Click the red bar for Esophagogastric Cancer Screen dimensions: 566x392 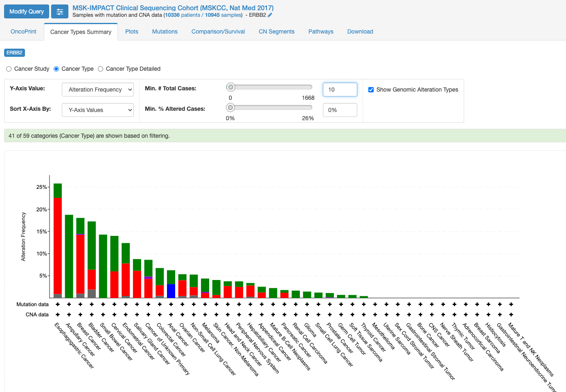click(x=58, y=245)
